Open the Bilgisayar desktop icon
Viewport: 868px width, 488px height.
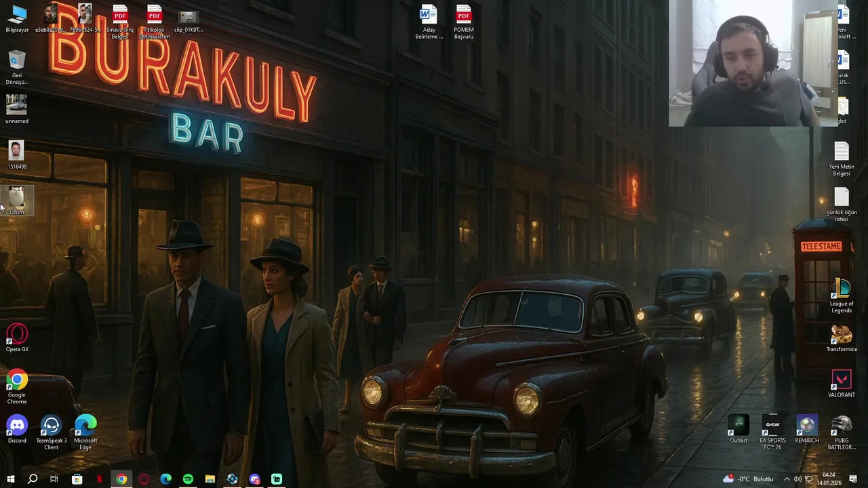click(x=17, y=19)
